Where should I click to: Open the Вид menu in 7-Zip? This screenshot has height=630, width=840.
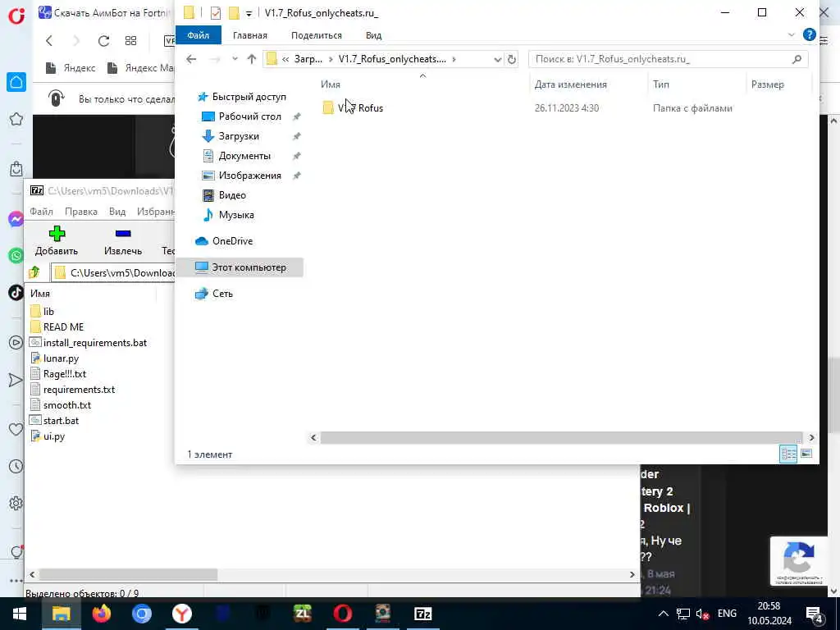coord(117,212)
